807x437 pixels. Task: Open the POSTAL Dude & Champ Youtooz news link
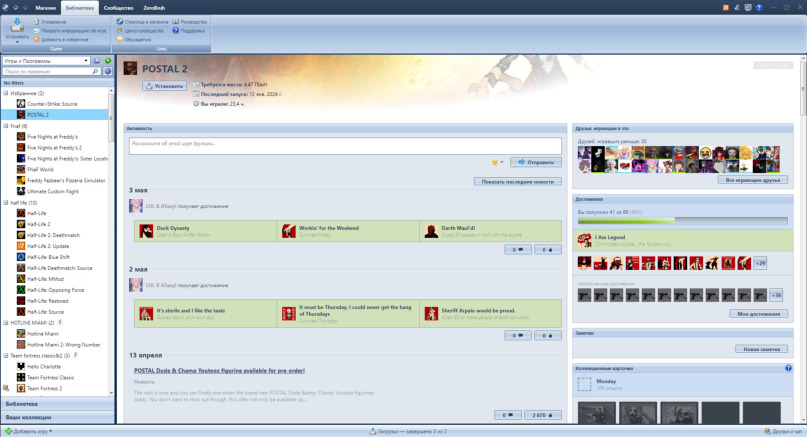[219, 371]
